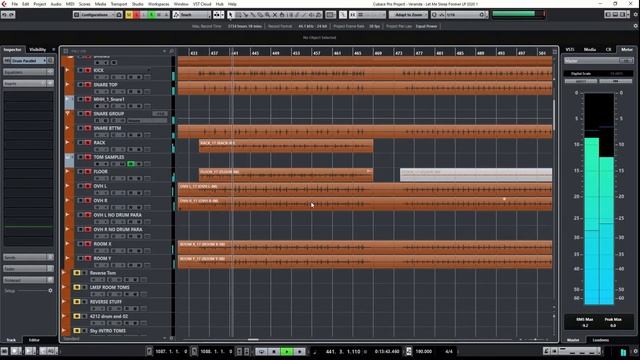640x360 pixels.
Task: Open the Adapt to Zoom dropdown
Action: 408,15
